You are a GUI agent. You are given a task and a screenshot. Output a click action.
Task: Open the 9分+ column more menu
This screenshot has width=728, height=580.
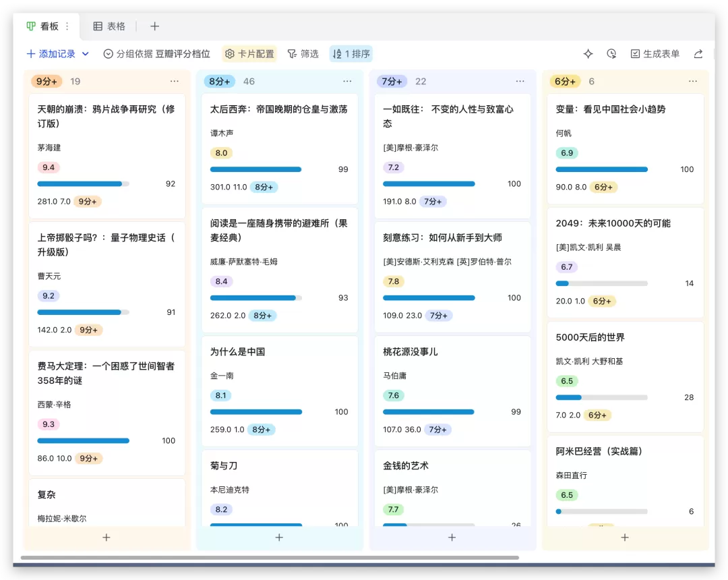[x=174, y=81]
